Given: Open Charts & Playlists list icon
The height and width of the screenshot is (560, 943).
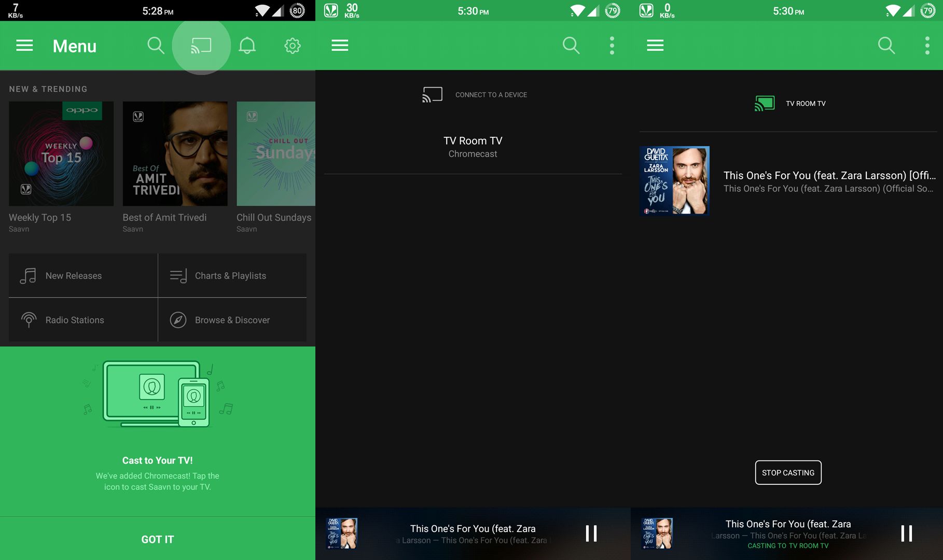Looking at the screenshot, I should click(x=178, y=276).
